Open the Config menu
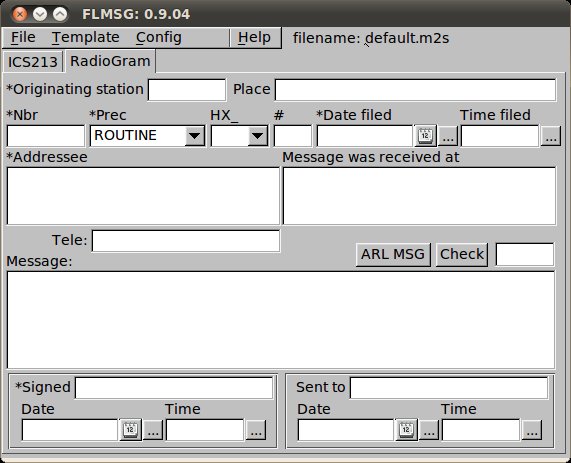The height and width of the screenshot is (463, 571). pos(159,38)
